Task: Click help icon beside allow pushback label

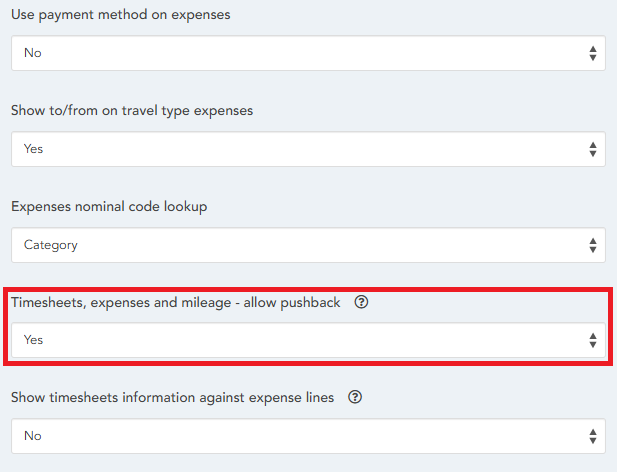Action: (x=362, y=303)
